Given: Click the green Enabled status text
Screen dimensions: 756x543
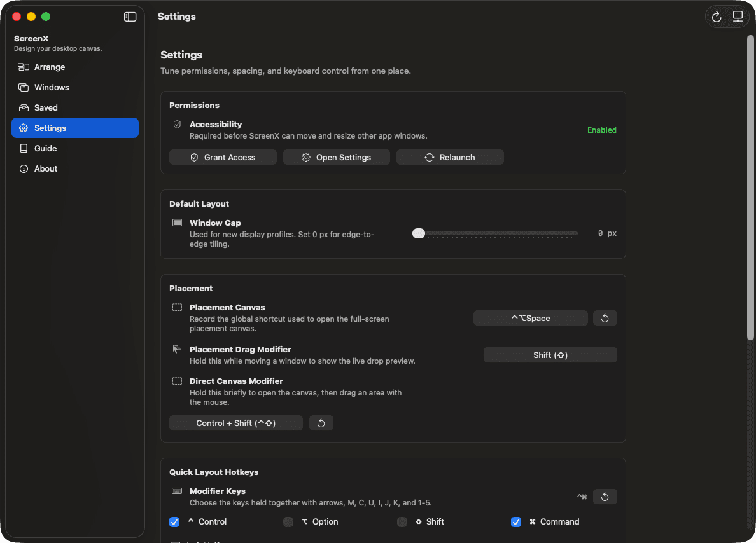Looking at the screenshot, I should tap(602, 130).
